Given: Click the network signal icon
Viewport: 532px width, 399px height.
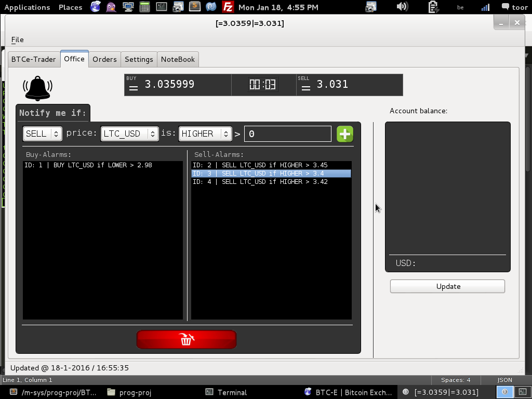Looking at the screenshot, I should (486, 7).
